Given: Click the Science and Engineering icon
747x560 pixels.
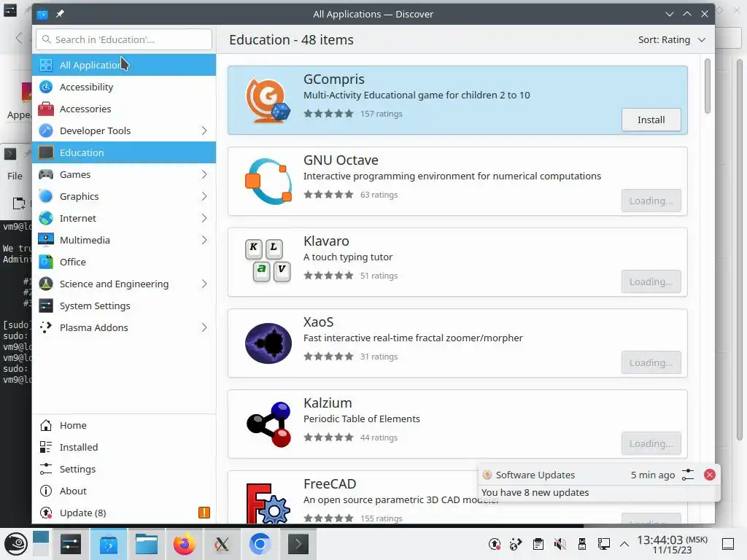Looking at the screenshot, I should click(x=46, y=284).
